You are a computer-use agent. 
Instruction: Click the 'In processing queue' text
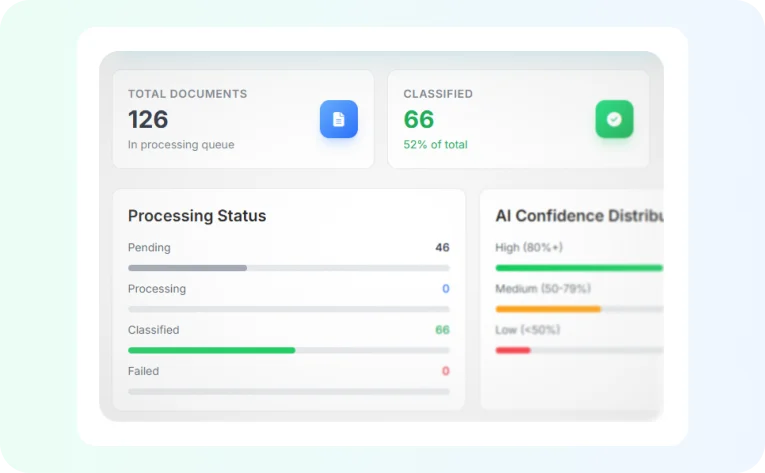click(x=181, y=144)
